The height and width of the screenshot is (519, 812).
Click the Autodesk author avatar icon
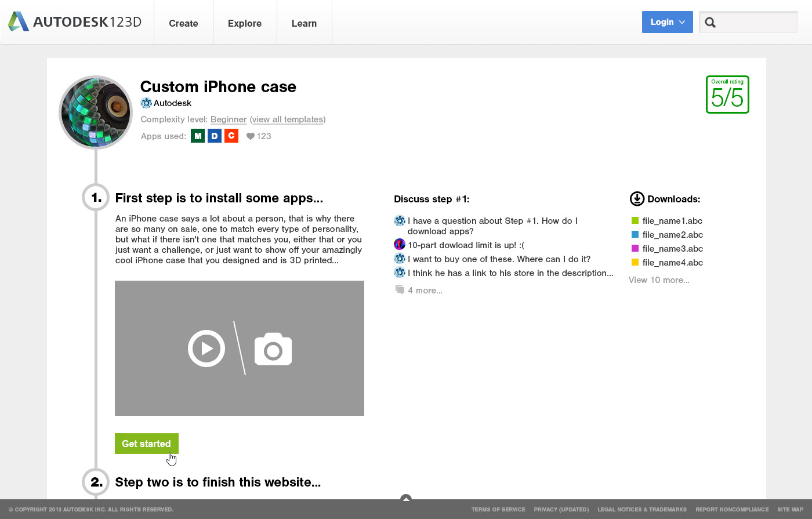[146, 103]
